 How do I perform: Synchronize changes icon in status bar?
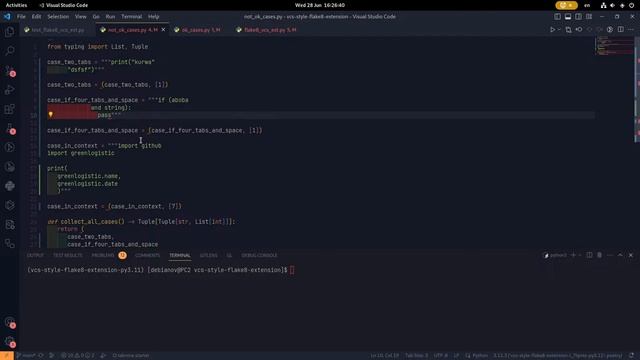point(41,356)
